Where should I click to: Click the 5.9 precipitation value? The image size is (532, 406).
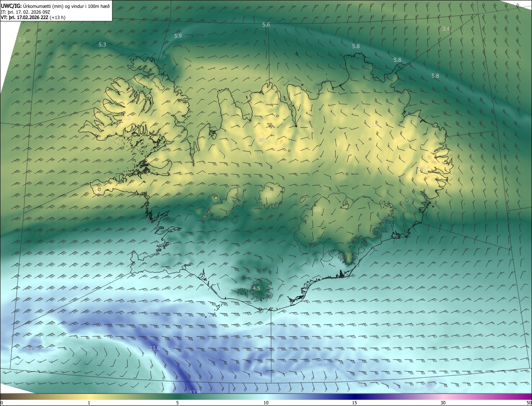178,36
